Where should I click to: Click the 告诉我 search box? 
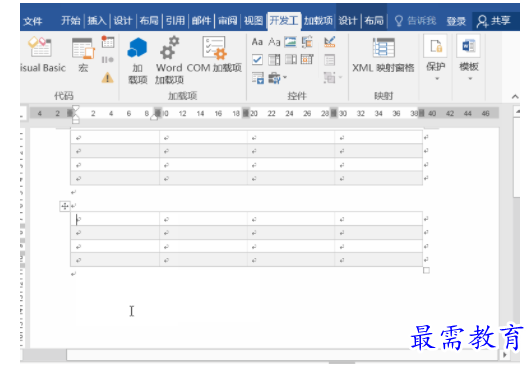click(x=416, y=21)
